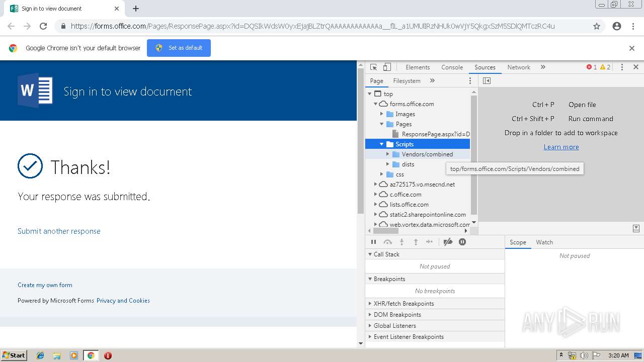
Task: View site lock information icon
Action: [x=63, y=26]
